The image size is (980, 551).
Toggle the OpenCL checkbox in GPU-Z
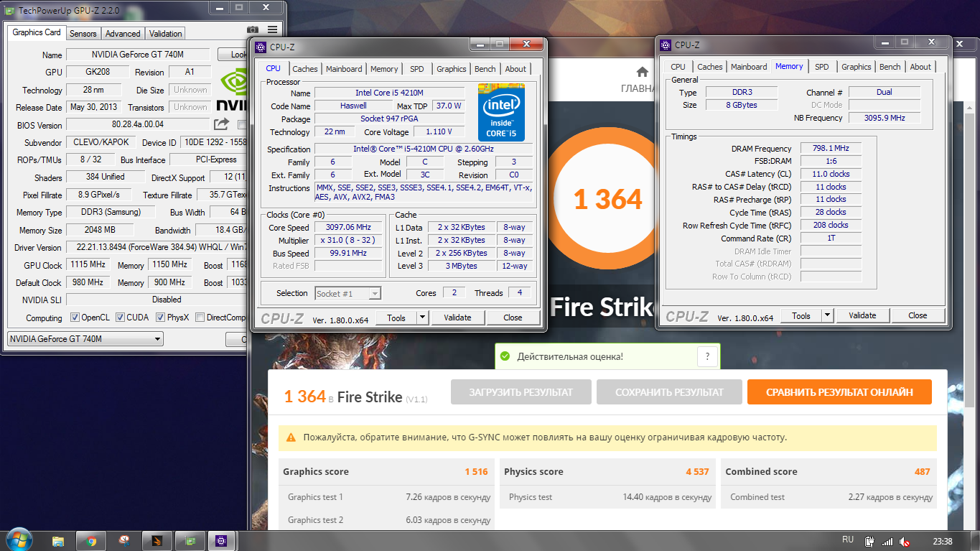(x=75, y=318)
